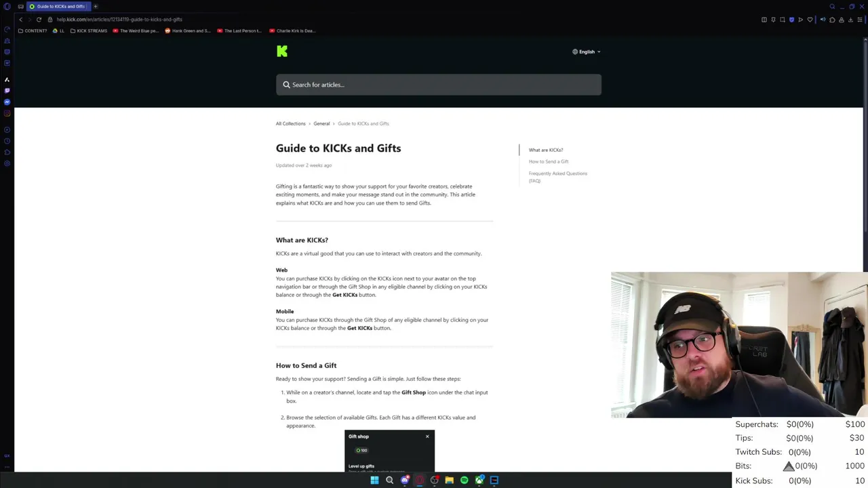Toggle the blue ad-blocker shield icon

click(x=791, y=20)
